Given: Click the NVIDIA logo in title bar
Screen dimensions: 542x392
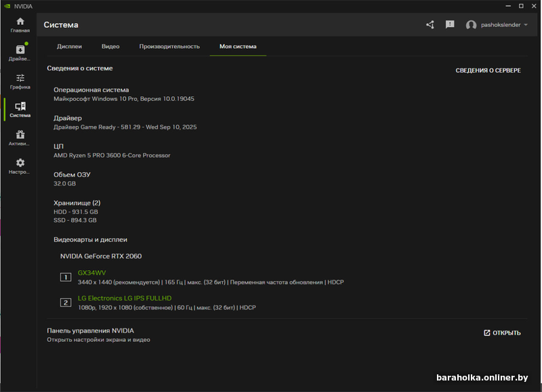Looking at the screenshot, I should pyautogui.click(x=7, y=5).
